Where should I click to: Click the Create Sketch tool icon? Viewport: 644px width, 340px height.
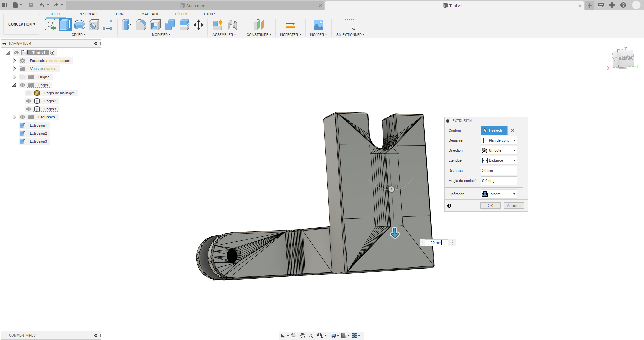click(51, 25)
